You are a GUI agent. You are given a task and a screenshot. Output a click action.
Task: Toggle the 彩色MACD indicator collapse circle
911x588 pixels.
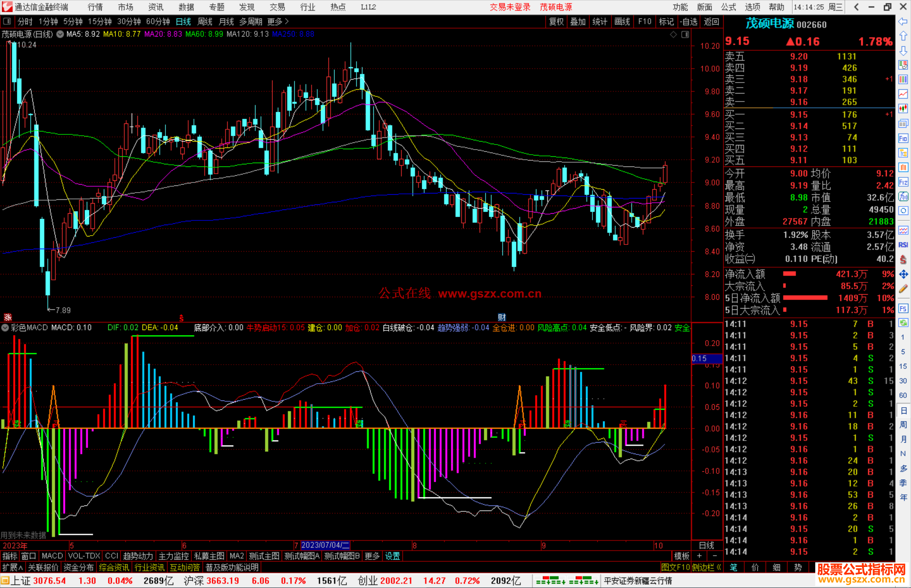coord(5,328)
